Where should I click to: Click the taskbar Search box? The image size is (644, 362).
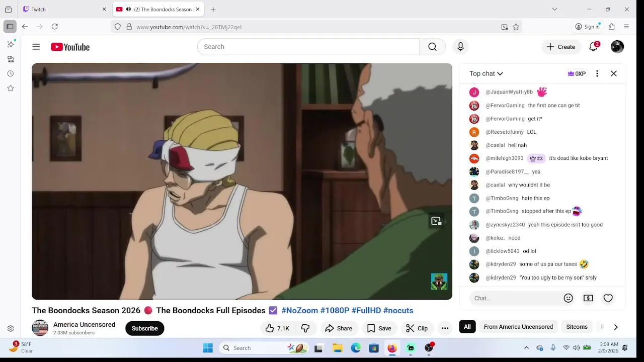[x=265, y=348]
